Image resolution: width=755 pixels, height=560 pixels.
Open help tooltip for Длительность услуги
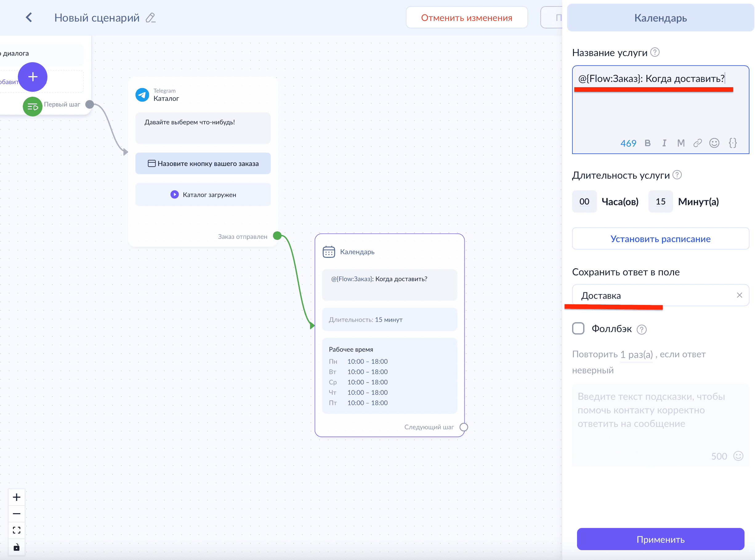[x=677, y=175]
